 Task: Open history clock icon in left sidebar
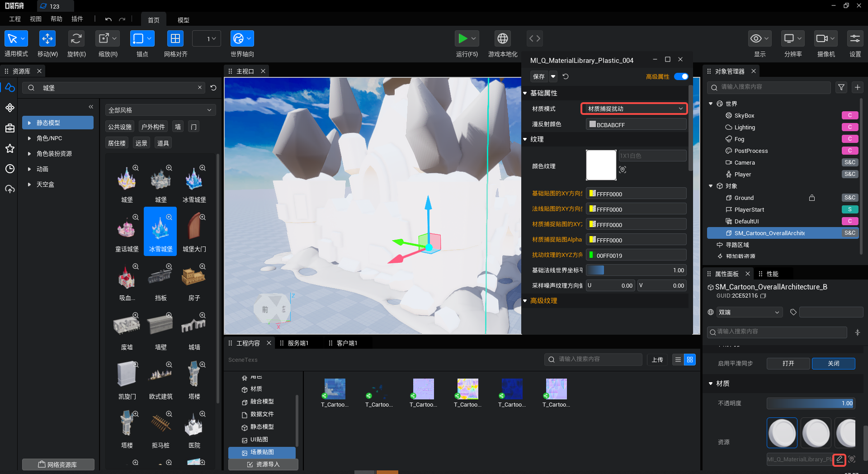(10, 169)
